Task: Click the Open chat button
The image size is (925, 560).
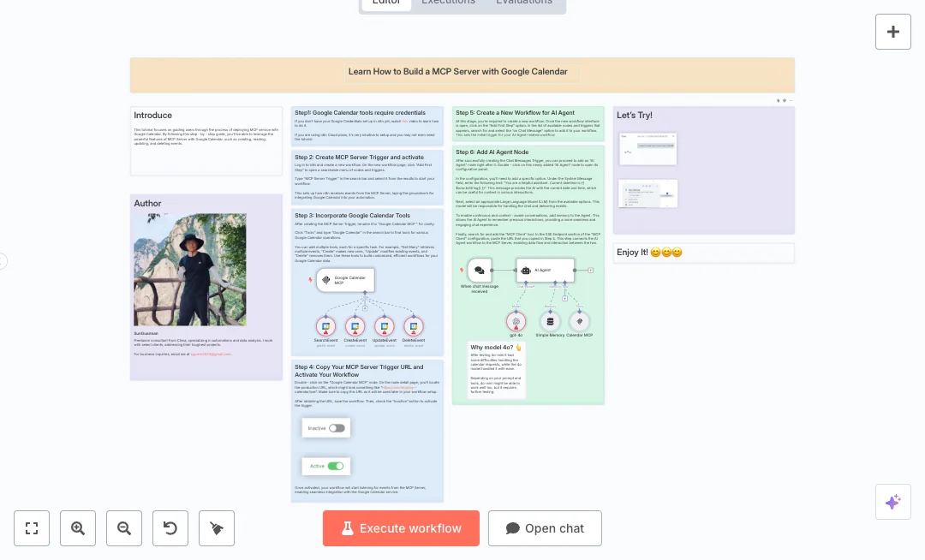Action: point(545,528)
